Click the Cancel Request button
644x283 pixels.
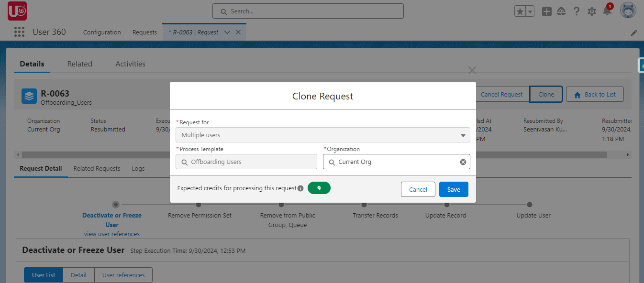coord(501,94)
